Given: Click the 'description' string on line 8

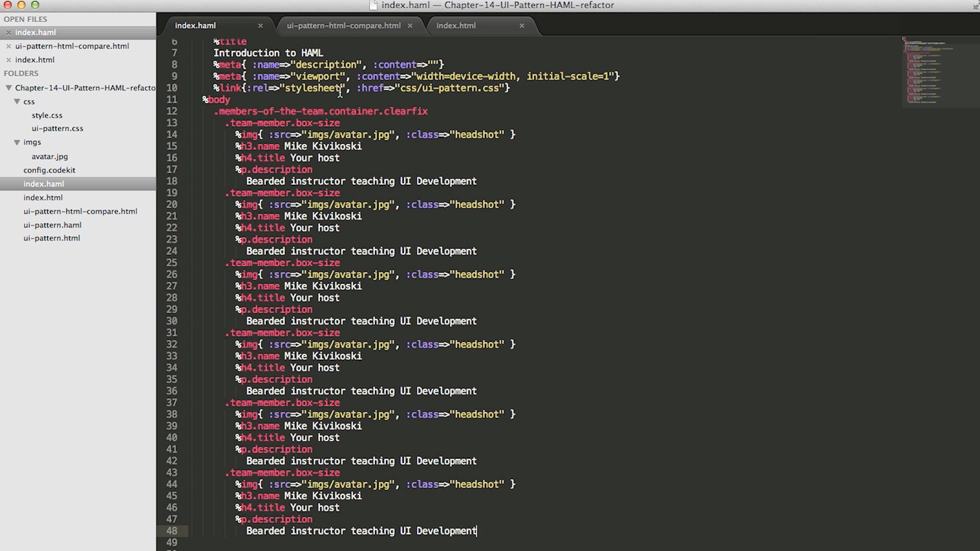Looking at the screenshot, I should coord(326,65).
